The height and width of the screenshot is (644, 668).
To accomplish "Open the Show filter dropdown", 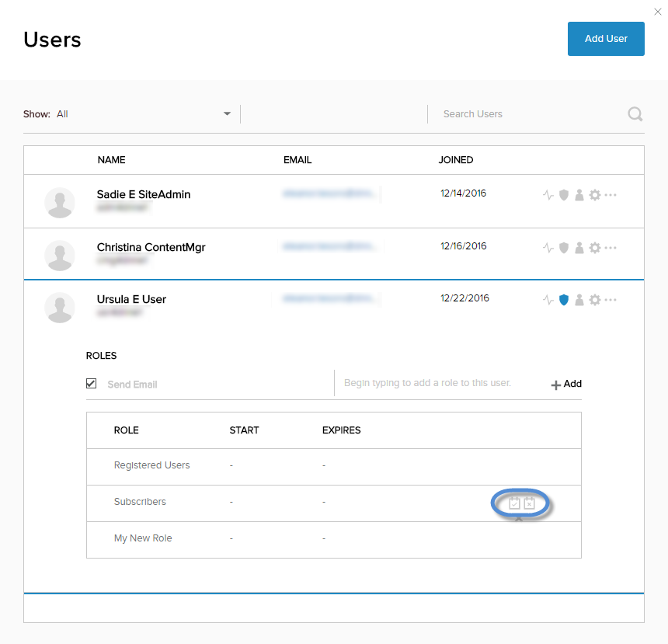I will point(226,113).
